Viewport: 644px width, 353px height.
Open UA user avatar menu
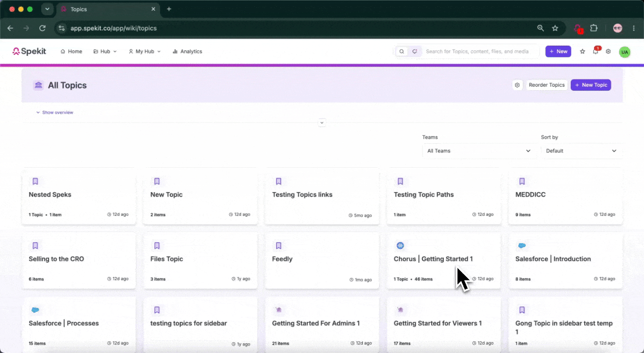click(624, 52)
